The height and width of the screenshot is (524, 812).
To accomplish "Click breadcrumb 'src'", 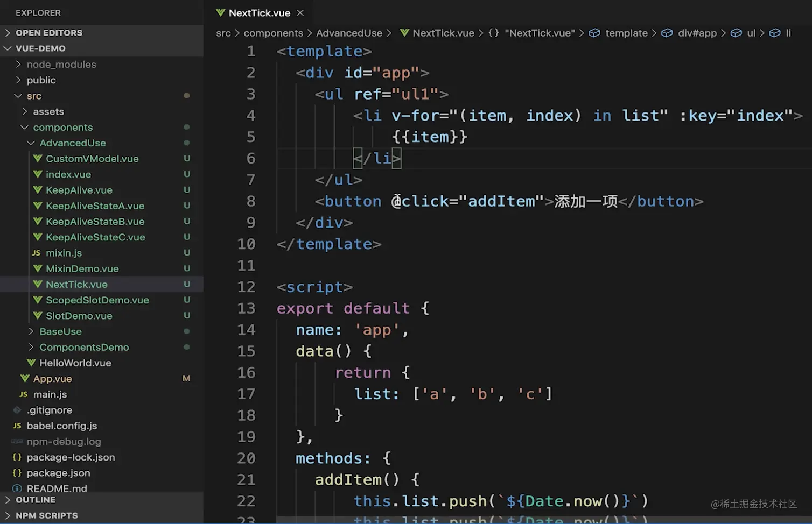I will point(223,33).
